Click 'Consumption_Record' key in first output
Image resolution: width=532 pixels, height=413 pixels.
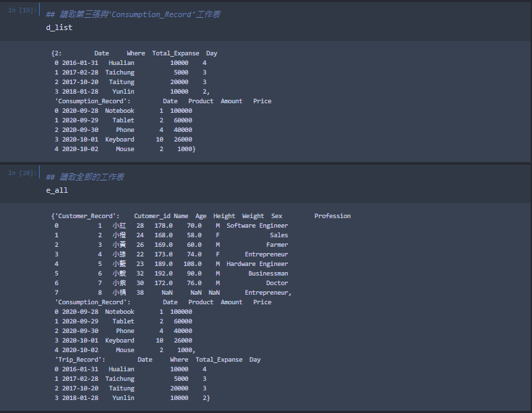pyautogui.click(x=92, y=101)
